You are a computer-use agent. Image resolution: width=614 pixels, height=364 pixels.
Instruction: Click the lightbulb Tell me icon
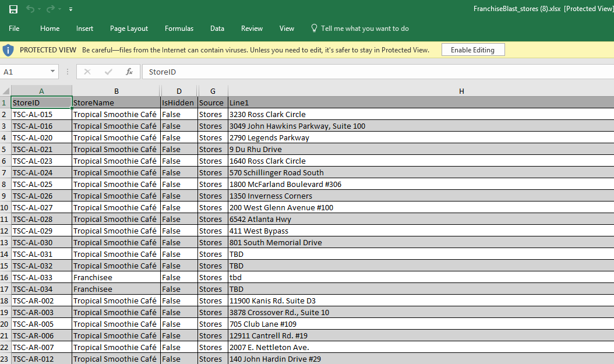pyautogui.click(x=314, y=28)
